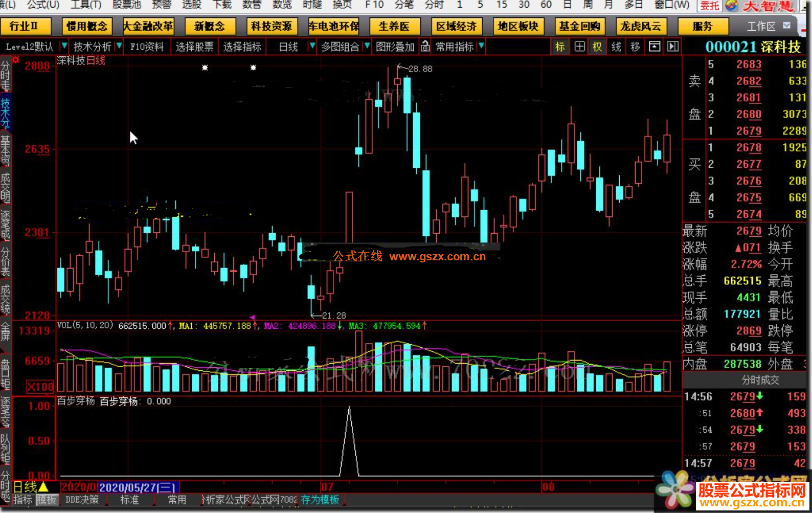Select the 生养医 sector button
This screenshot has height=513, width=812.
point(394,26)
